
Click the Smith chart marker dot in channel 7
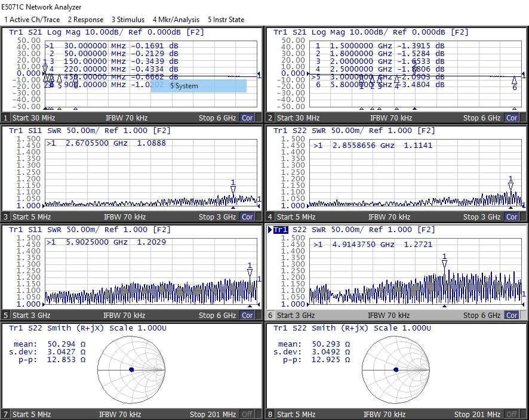pos(131,370)
